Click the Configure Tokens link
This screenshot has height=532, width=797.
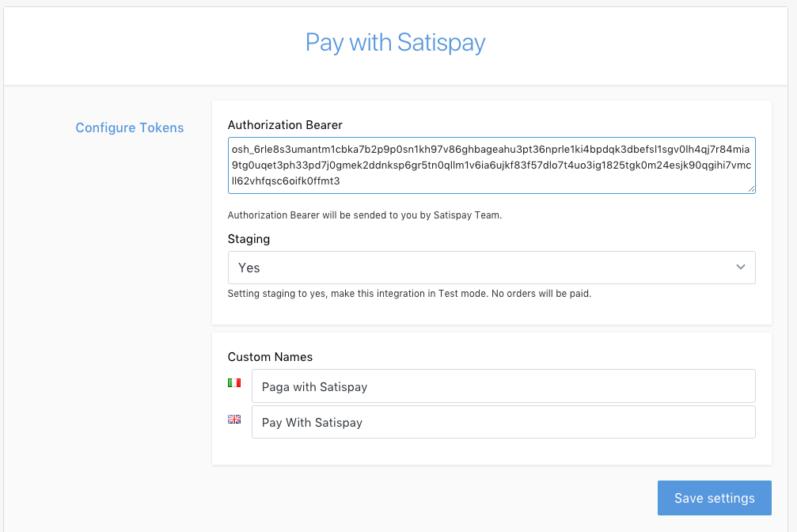click(x=130, y=127)
